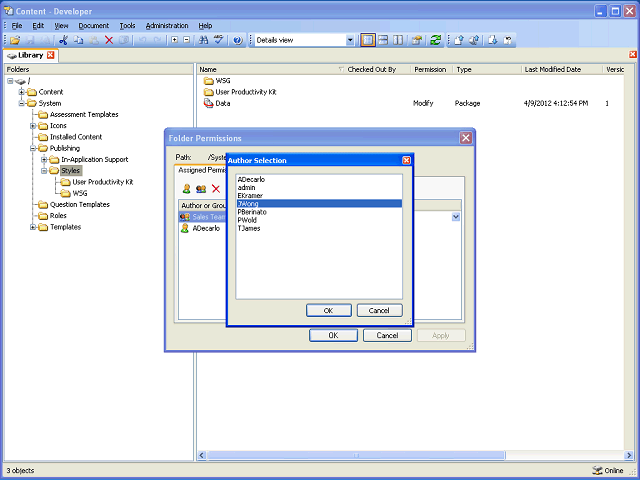Select the Assessment Templates folder
Image resolution: width=640 pixels, height=480 pixels.
click(x=84, y=115)
